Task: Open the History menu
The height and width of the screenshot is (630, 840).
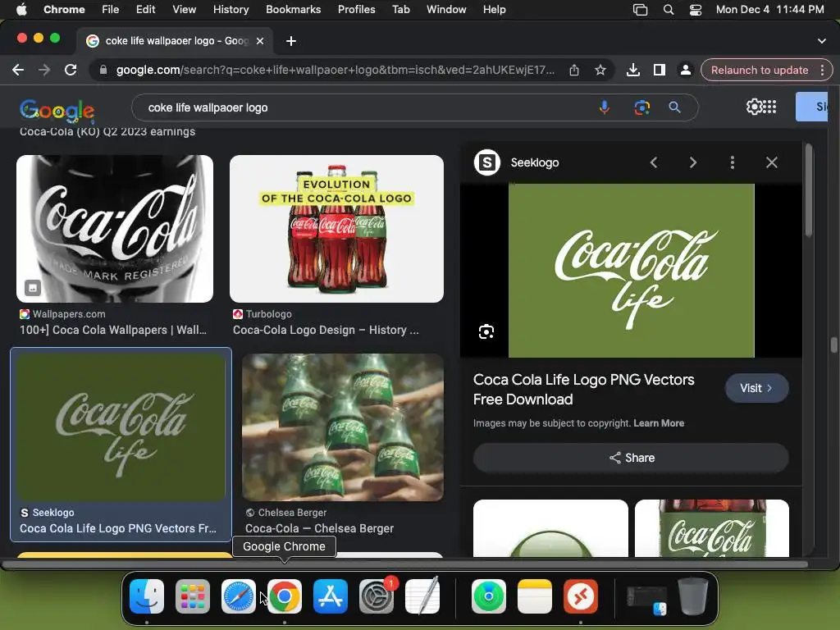Action: pos(231,10)
